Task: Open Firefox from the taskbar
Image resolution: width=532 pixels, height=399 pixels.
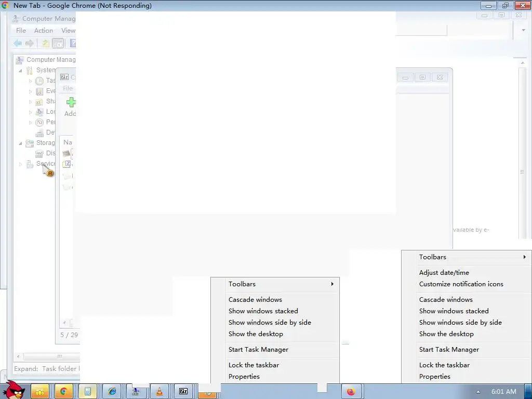Action: click(351, 392)
